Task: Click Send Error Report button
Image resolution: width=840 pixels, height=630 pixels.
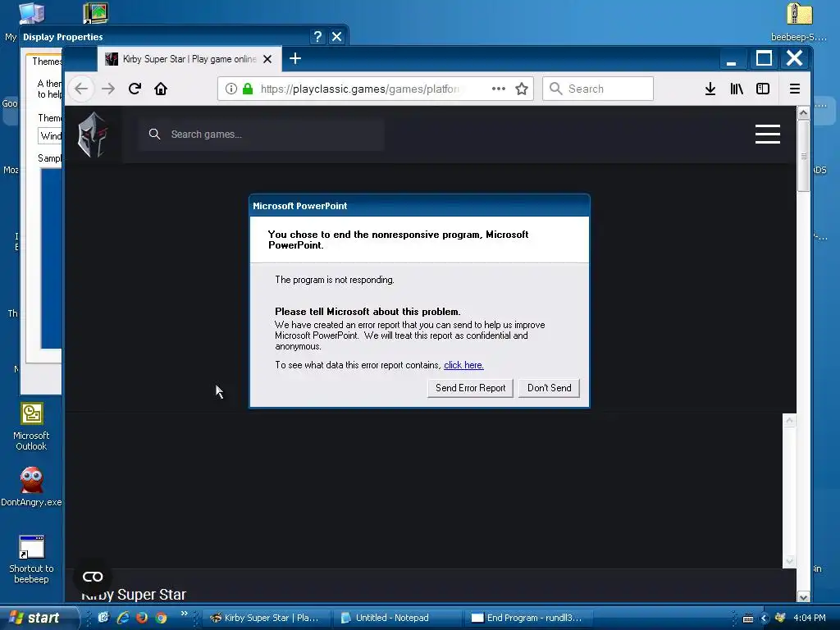Action: pyautogui.click(x=470, y=388)
